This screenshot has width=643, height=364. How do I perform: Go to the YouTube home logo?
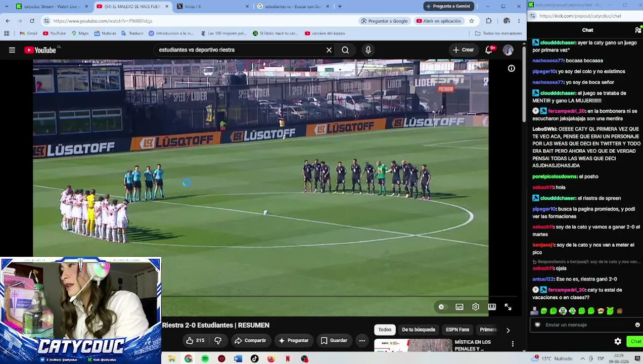click(x=41, y=50)
